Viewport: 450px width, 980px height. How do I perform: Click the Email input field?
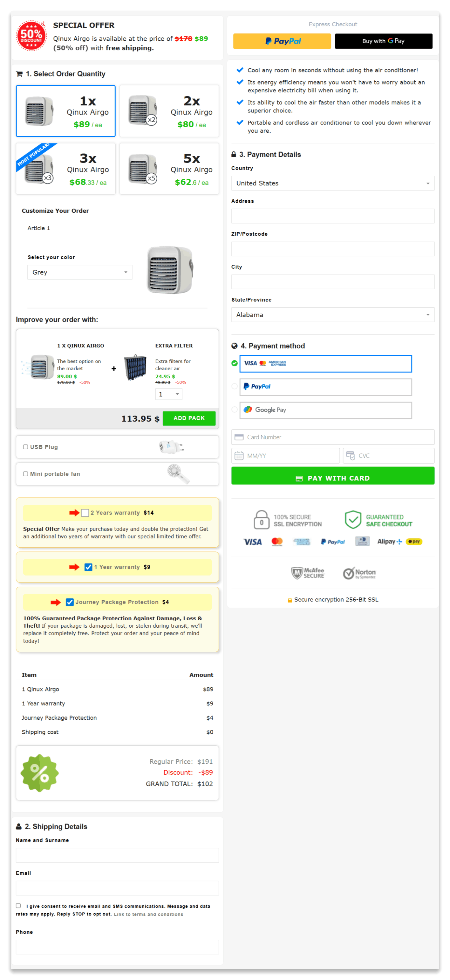pos(117,888)
